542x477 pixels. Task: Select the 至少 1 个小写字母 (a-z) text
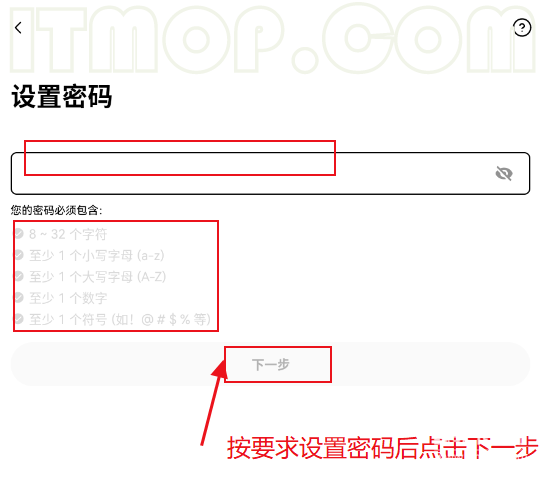[96, 255]
